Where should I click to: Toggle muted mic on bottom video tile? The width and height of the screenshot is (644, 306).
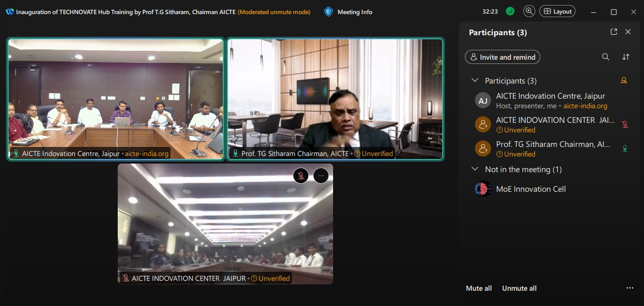[301, 175]
